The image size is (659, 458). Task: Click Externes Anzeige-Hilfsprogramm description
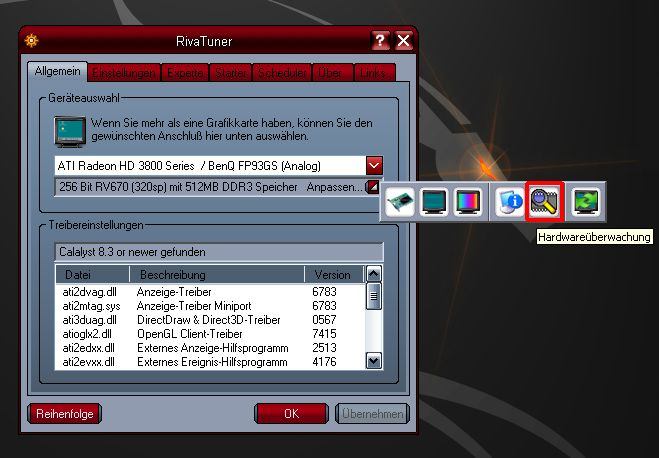[213, 348]
